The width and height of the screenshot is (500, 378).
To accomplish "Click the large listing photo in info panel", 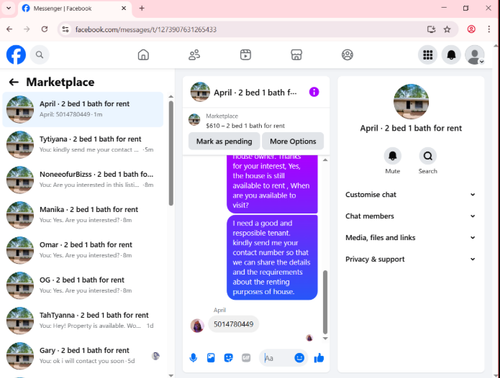I will coord(411,101).
